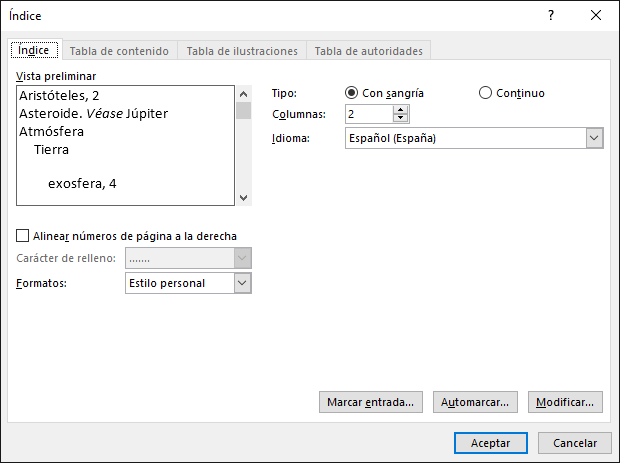Click inside the Columnas number field
This screenshot has height=463, width=620.
[369, 114]
